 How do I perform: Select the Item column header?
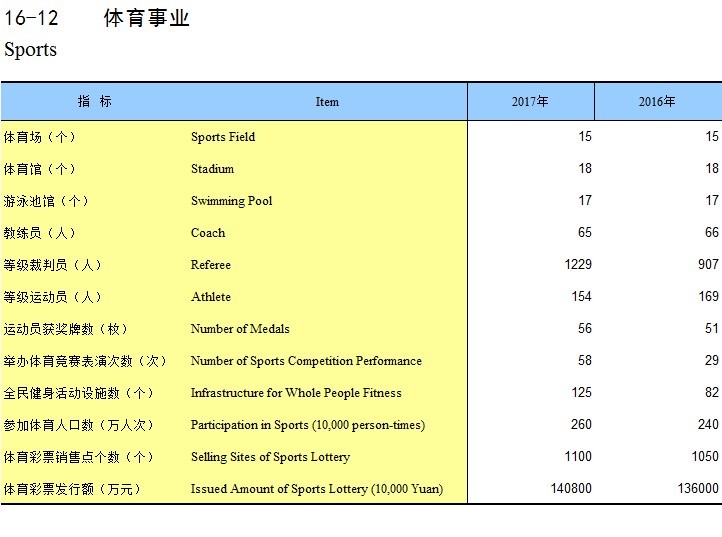point(327,102)
